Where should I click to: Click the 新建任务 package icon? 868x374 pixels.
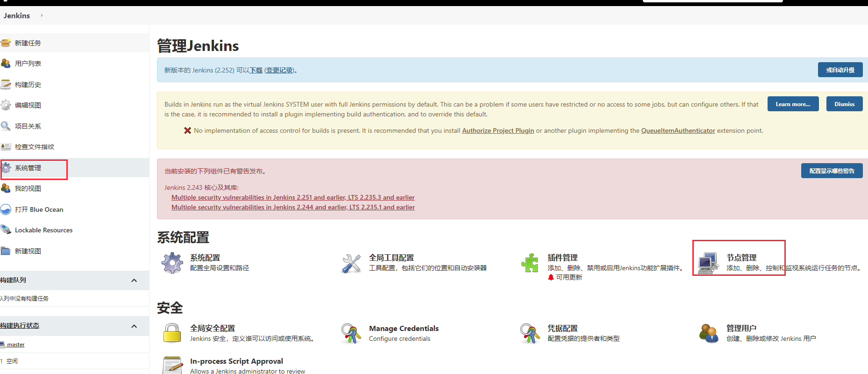coord(6,43)
